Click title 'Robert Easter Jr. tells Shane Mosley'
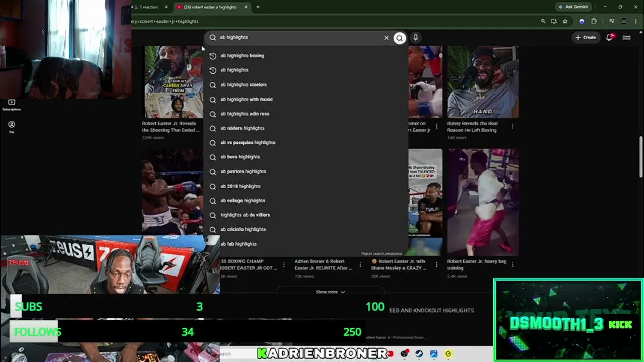 click(398, 265)
